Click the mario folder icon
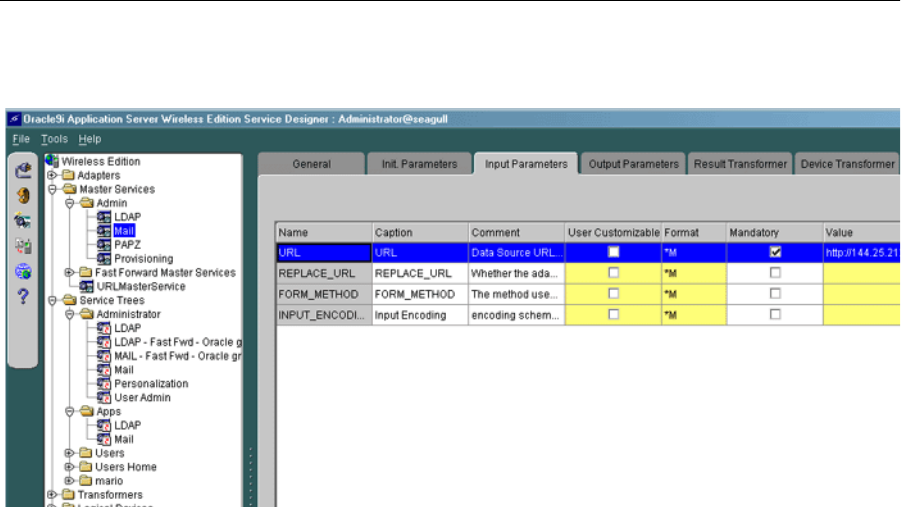Viewport: 901px width, 507px height. (x=86, y=480)
